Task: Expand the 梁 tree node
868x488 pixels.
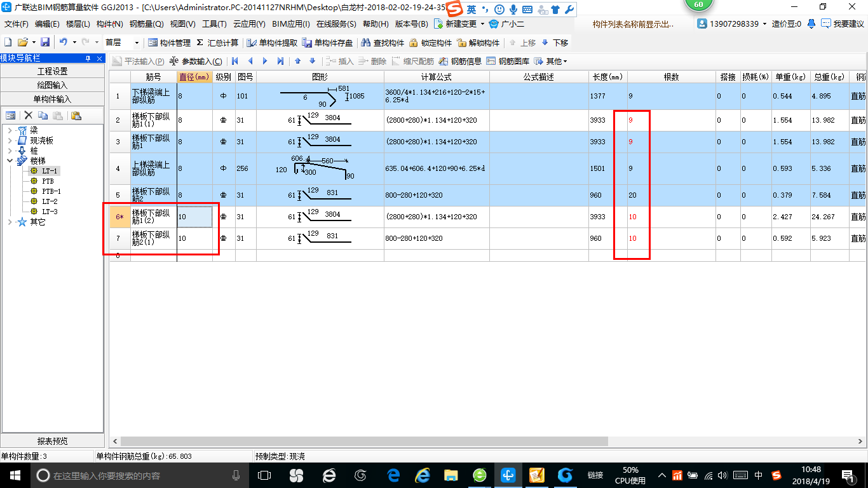Action: (10, 130)
